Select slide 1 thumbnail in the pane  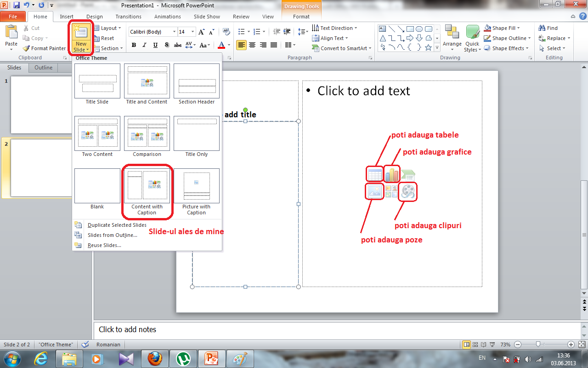point(41,104)
